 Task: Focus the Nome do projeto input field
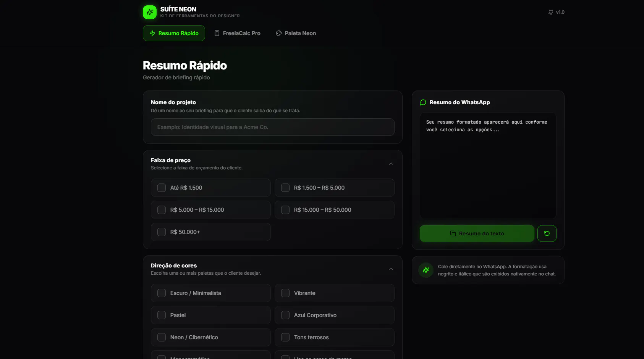[273, 127]
